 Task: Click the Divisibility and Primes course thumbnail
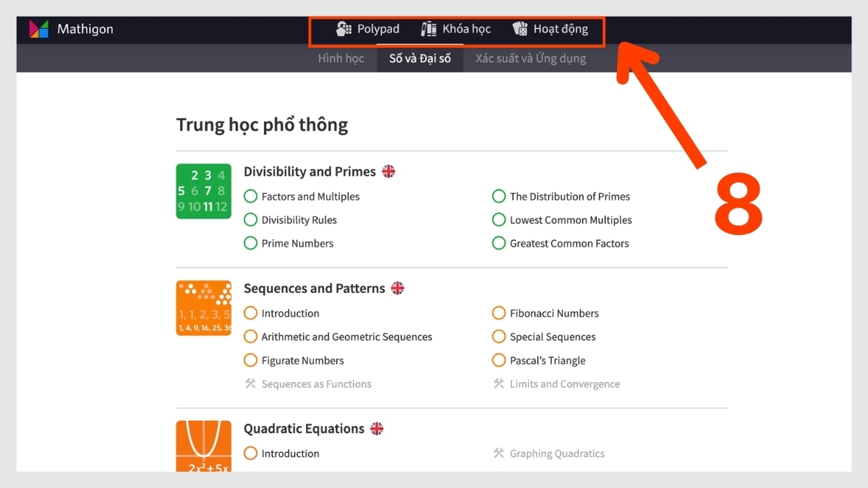click(204, 191)
